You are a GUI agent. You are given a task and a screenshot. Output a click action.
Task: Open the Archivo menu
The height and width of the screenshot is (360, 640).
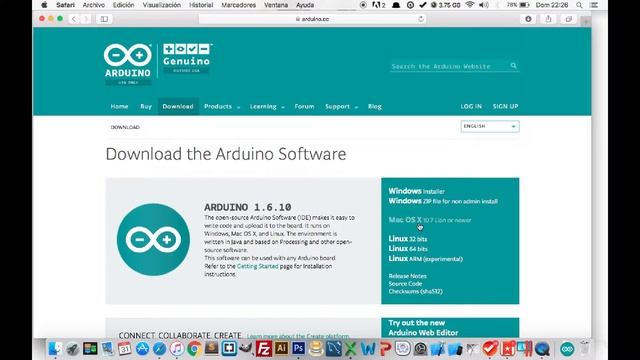[93, 5]
